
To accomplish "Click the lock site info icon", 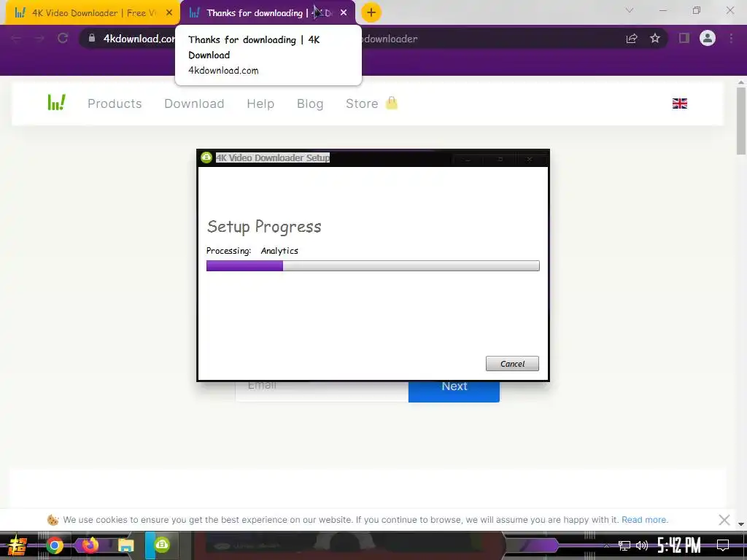I will pyautogui.click(x=92, y=38).
